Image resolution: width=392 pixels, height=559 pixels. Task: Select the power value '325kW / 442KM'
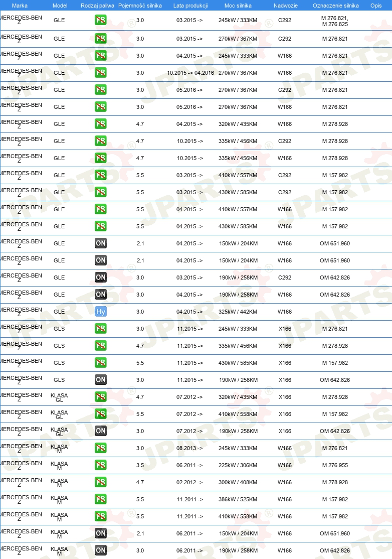point(238,312)
